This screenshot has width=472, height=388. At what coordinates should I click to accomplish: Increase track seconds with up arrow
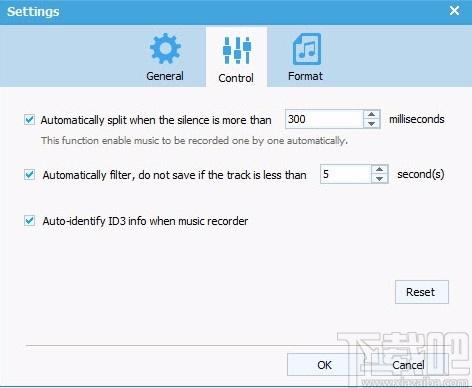[x=379, y=169]
